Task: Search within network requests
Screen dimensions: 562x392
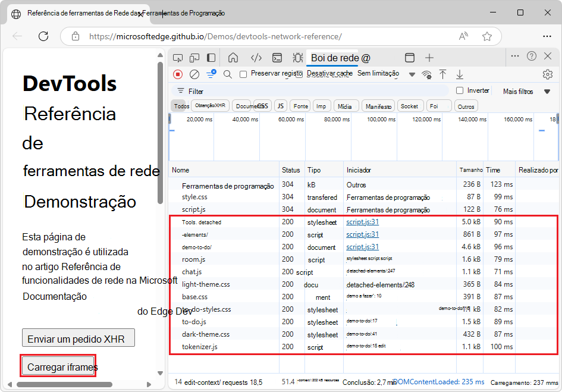Action: [x=227, y=74]
